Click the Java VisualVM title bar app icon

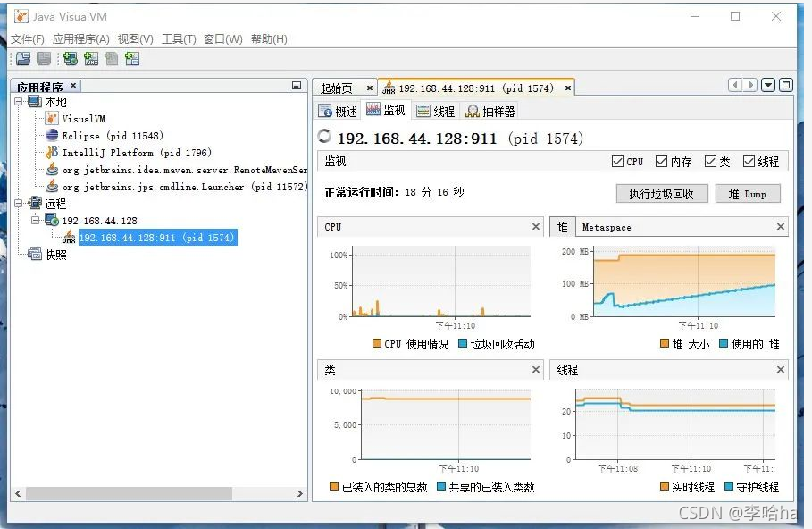[21, 17]
